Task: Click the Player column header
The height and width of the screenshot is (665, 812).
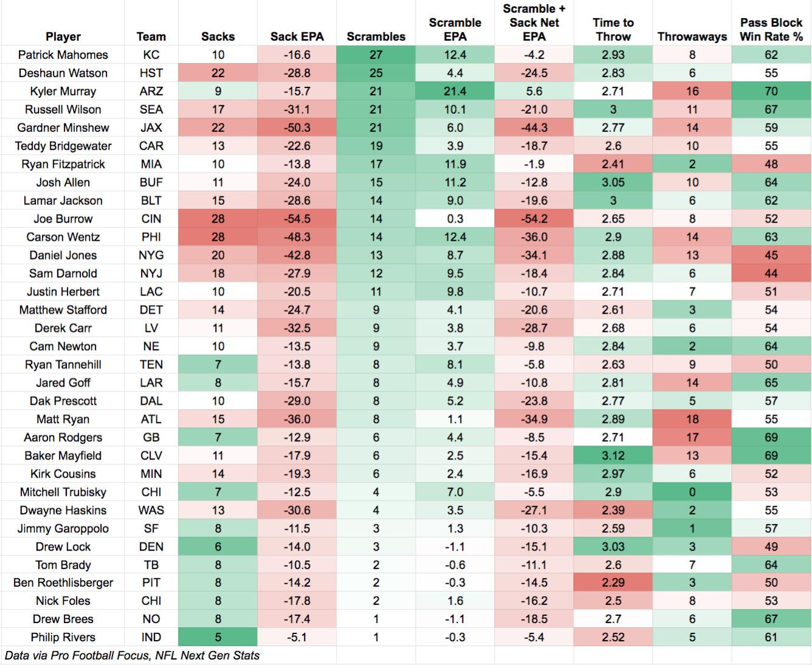Action: (x=63, y=36)
